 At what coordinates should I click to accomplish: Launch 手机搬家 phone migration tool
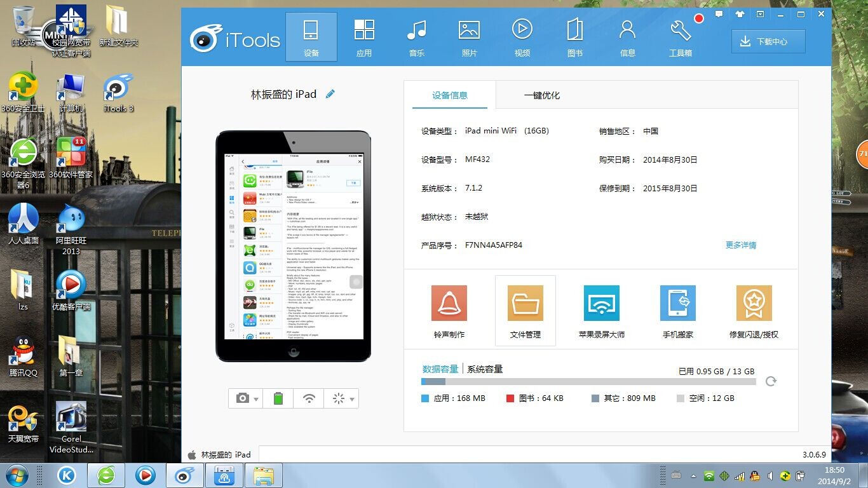[x=678, y=311]
